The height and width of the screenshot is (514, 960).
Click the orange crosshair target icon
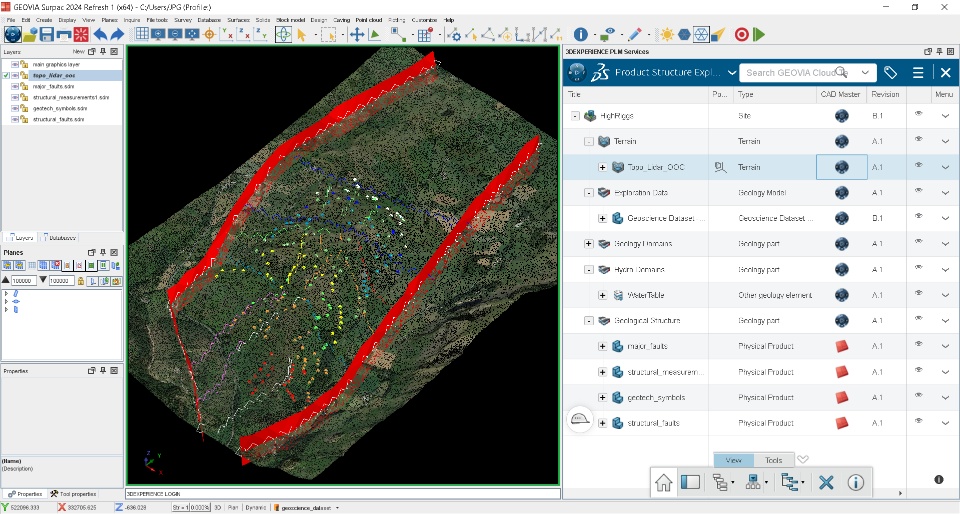click(209, 34)
